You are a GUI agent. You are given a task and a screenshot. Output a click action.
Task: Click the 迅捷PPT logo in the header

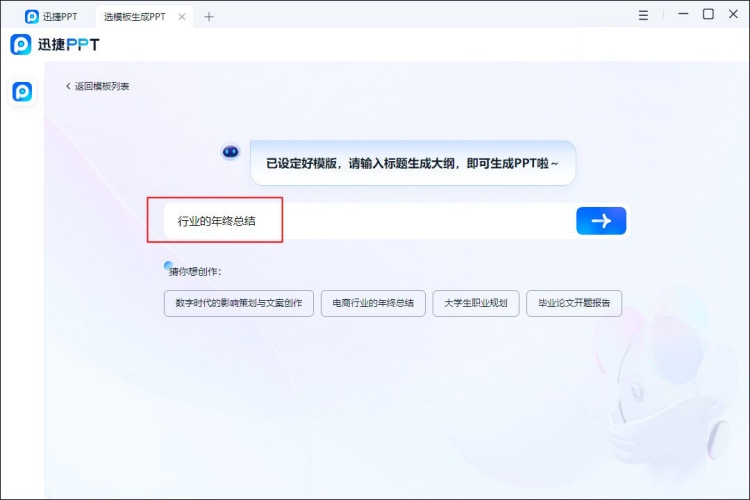coord(55,44)
